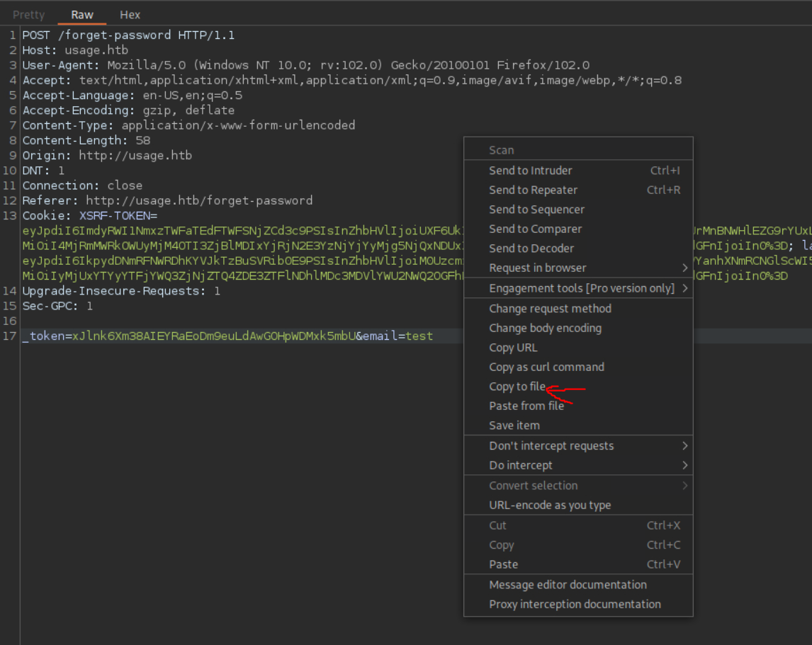Click the request body token line
The width and height of the screenshot is (812, 645).
(x=227, y=336)
